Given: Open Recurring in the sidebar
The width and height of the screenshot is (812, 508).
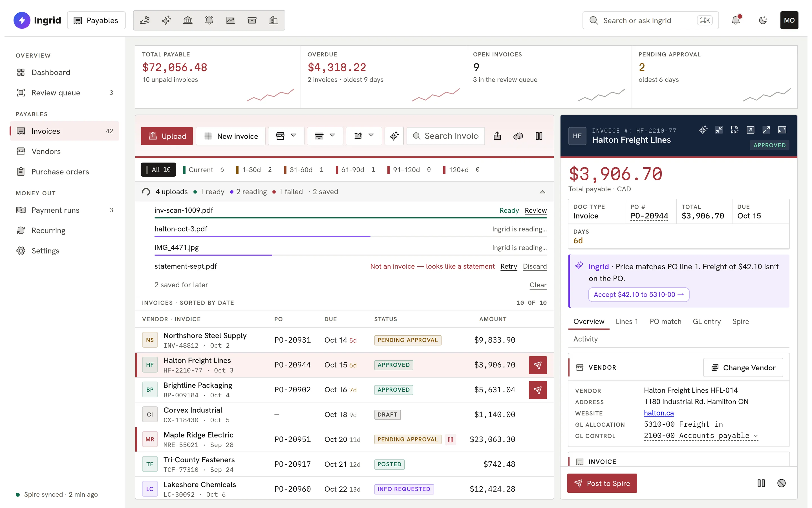Looking at the screenshot, I should pyautogui.click(x=64, y=231).
